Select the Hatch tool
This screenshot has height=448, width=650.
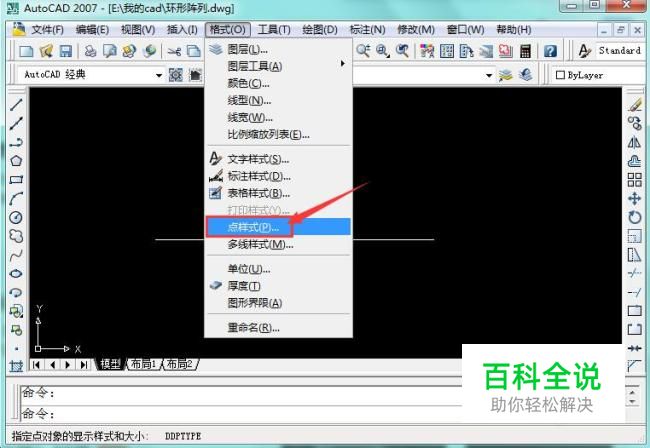click(16, 366)
